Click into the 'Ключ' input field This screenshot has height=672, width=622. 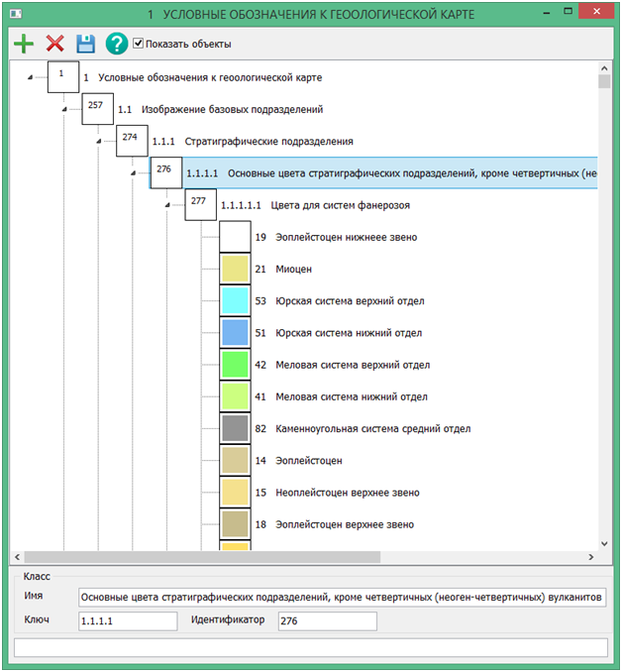coord(127,621)
